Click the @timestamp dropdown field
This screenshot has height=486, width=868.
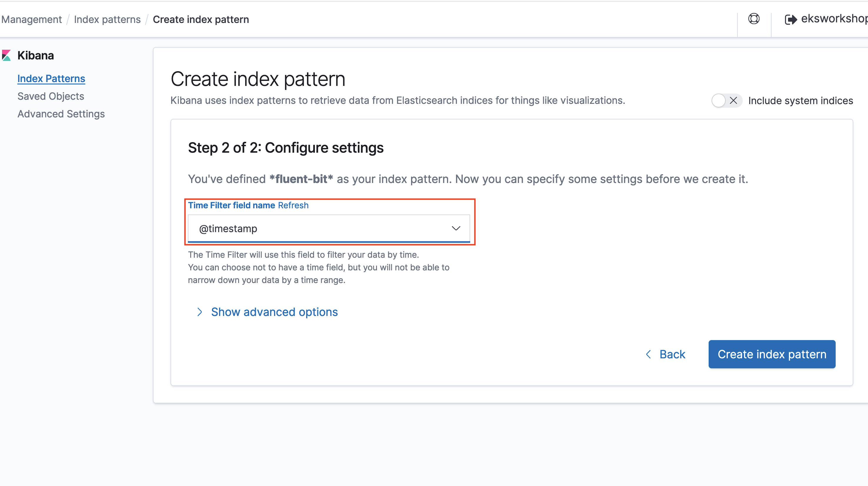coord(330,228)
